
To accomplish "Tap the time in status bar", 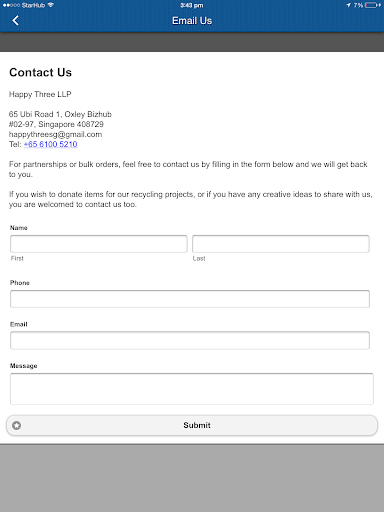I will click(192, 5).
